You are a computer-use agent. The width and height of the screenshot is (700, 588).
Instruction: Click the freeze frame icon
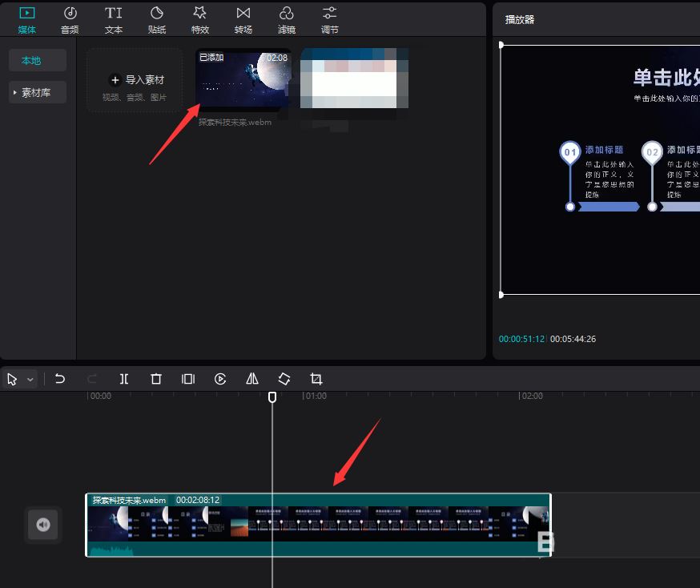[x=188, y=379]
